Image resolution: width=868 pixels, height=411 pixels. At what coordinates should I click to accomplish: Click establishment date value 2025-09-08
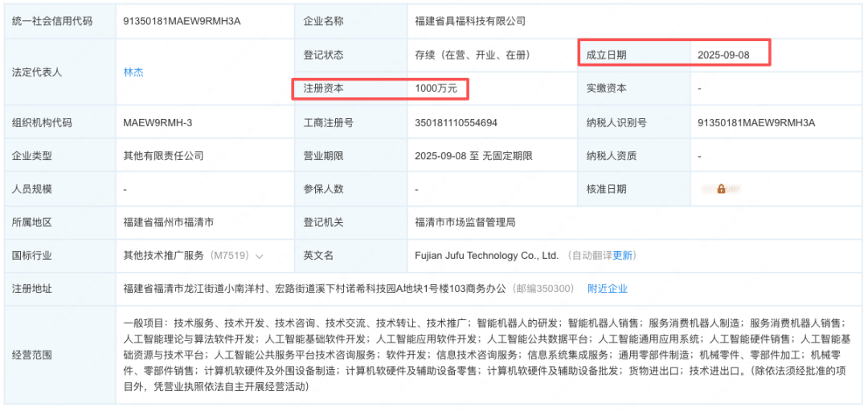click(723, 55)
